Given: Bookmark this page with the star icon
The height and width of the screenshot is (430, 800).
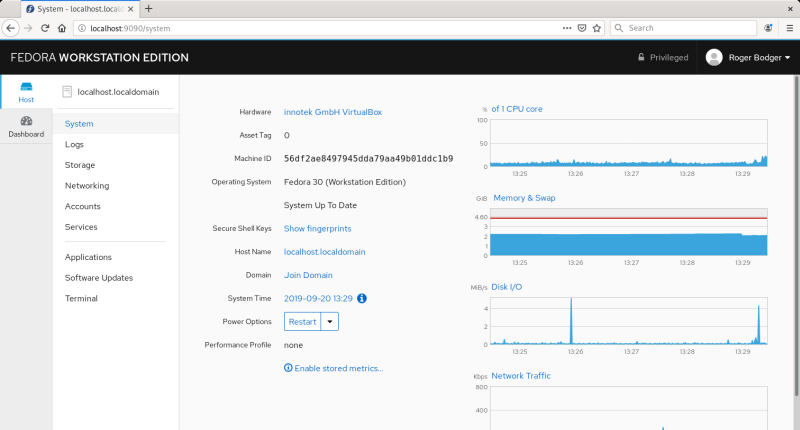Looking at the screenshot, I should pos(597,28).
